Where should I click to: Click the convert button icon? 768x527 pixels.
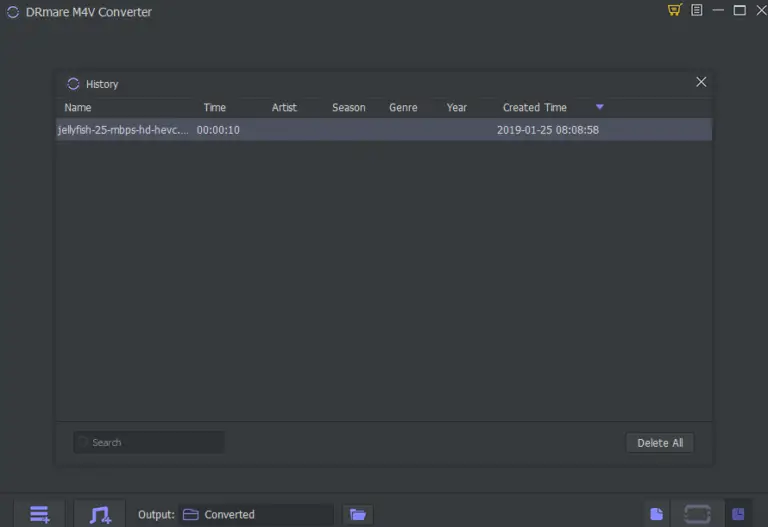point(697,514)
